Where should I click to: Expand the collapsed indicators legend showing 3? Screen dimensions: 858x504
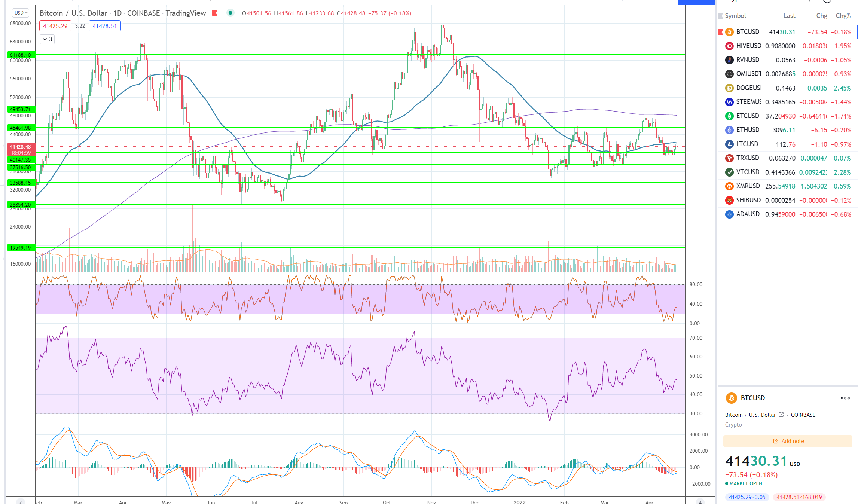[x=47, y=39]
